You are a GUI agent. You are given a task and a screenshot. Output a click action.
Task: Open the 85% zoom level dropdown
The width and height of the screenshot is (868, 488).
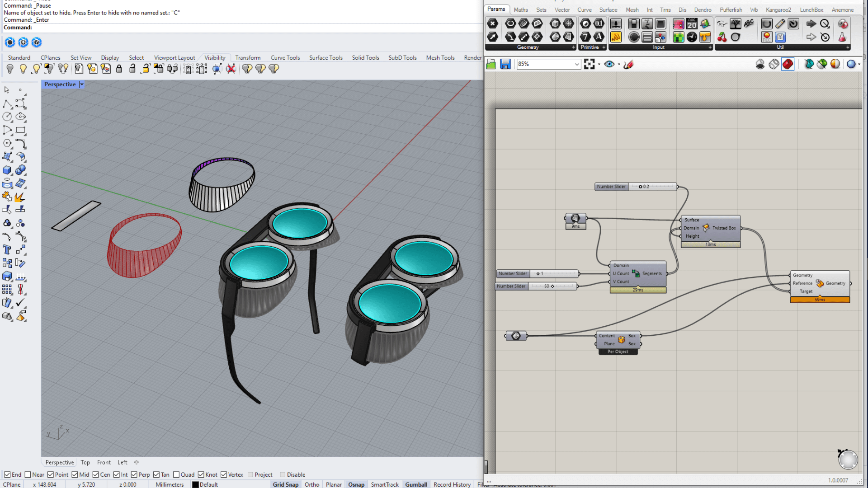[x=577, y=64]
